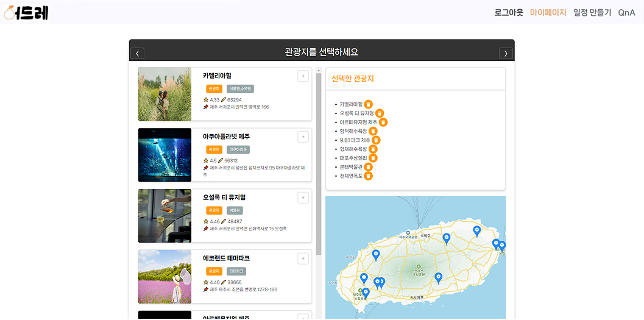Open QnA from the top navigation
The width and height of the screenshot is (644, 320).
[x=627, y=13]
